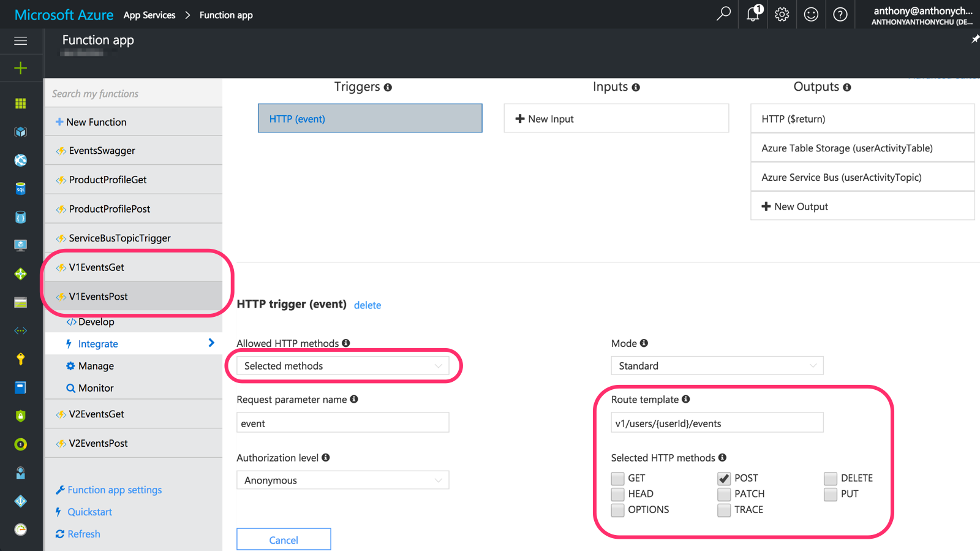The height and width of the screenshot is (551, 980).
Task: Open the Mode dropdown showing Standard
Action: click(717, 366)
